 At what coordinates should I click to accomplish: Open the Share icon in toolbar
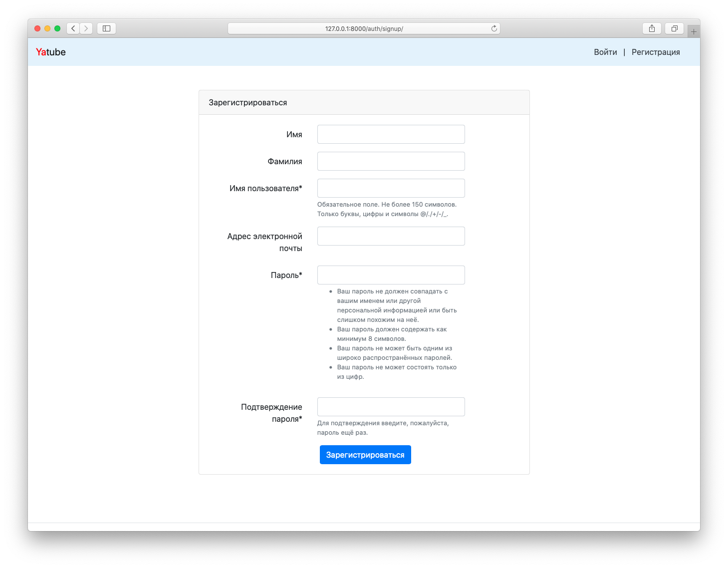click(652, 28)
